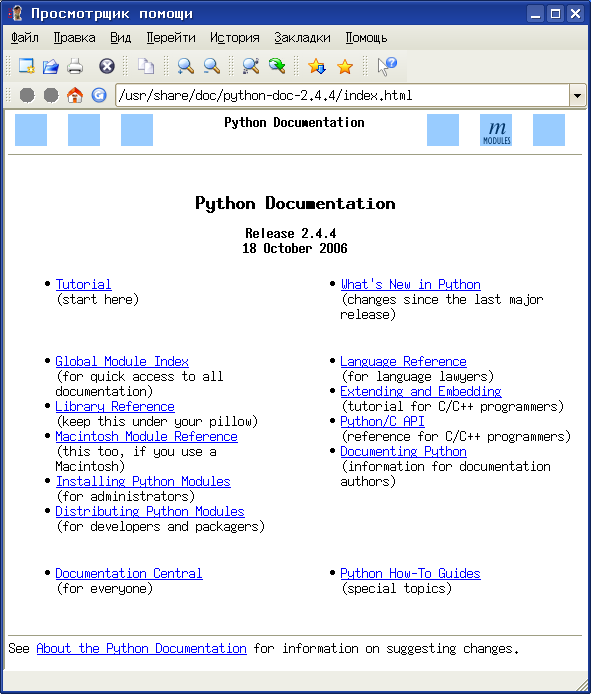The height and width of the screenshot is (694, 591).
Task: Open the Правка menu
Action: 74,38
